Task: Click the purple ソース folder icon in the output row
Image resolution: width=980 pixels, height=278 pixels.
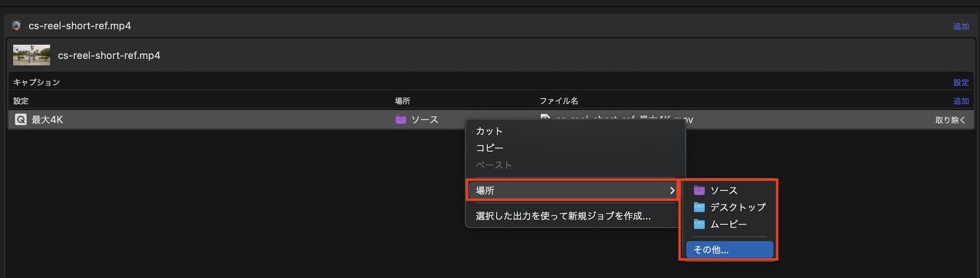Action: 401,119
